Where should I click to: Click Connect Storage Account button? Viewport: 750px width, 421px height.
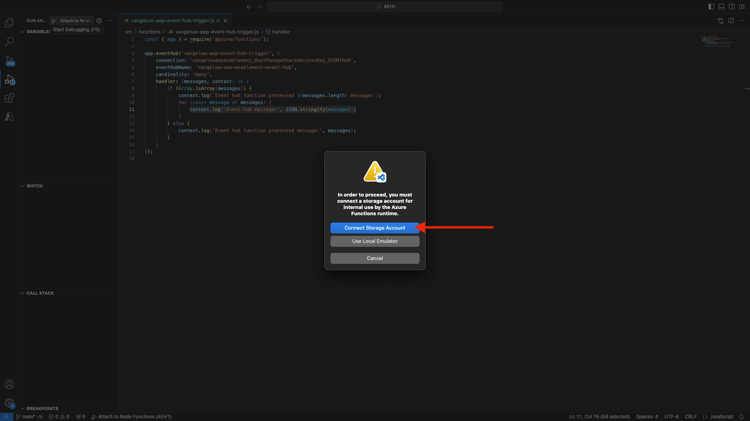[x=375, y=228]
